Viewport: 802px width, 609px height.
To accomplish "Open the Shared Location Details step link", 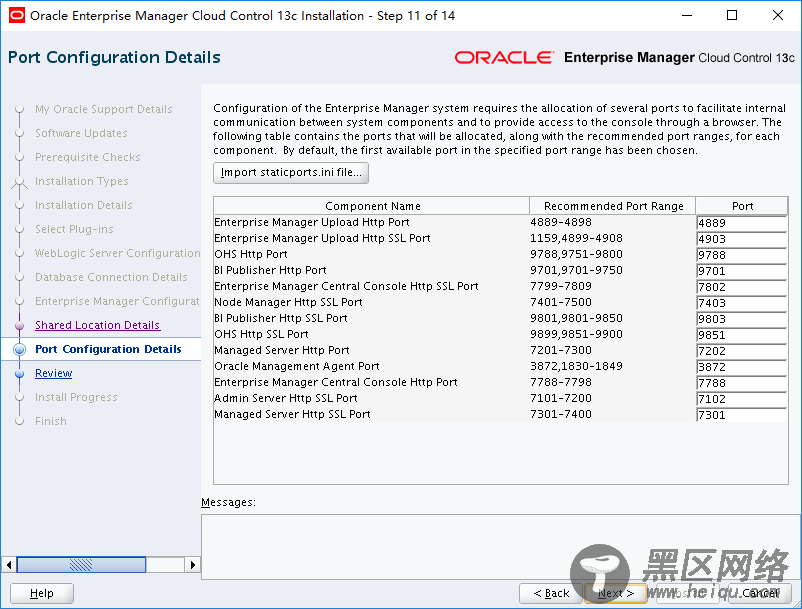I will pos(98,325).
